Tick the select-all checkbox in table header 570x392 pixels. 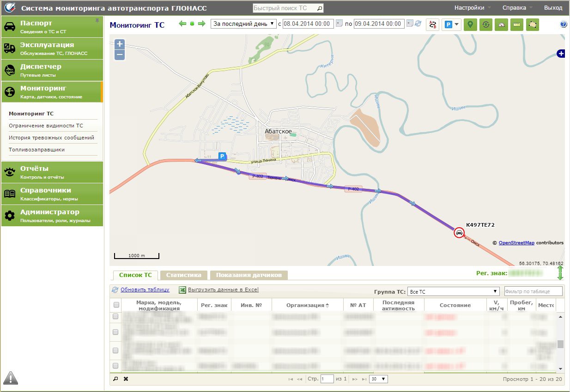(116, 305)
